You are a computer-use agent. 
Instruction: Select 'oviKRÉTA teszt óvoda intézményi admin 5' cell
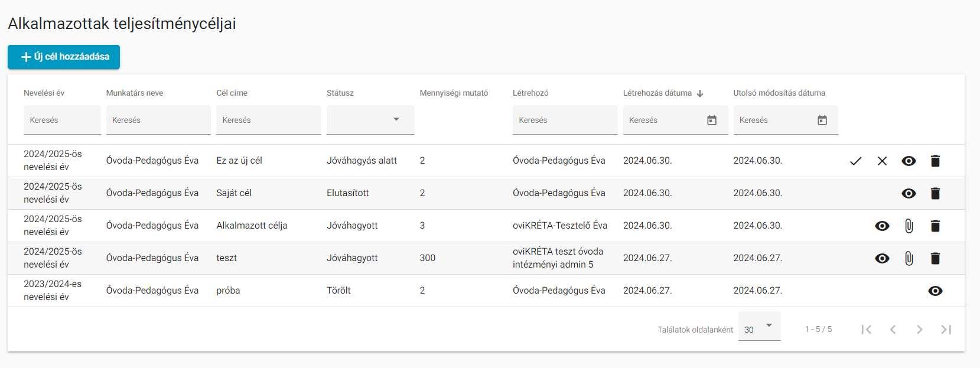point(558,258)
